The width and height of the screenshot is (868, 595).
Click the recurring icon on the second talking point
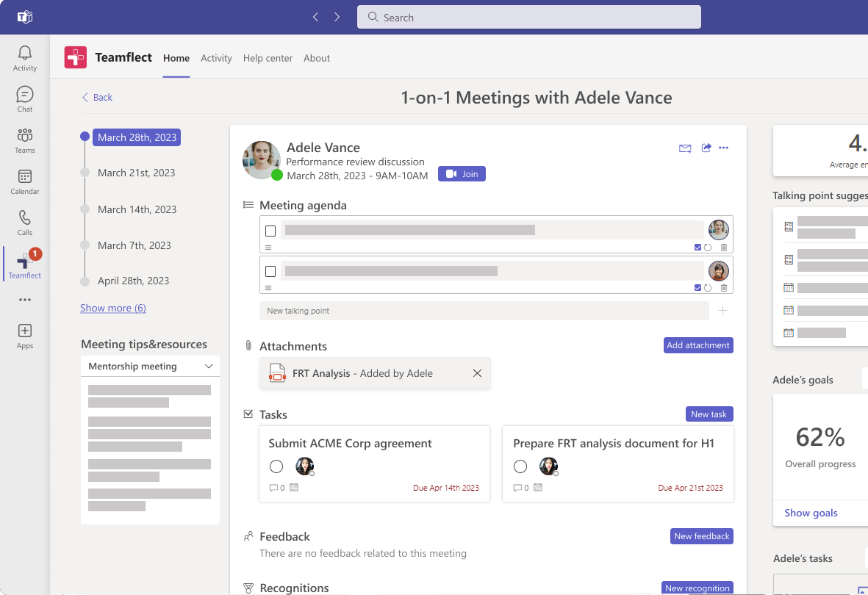(709, 288)
